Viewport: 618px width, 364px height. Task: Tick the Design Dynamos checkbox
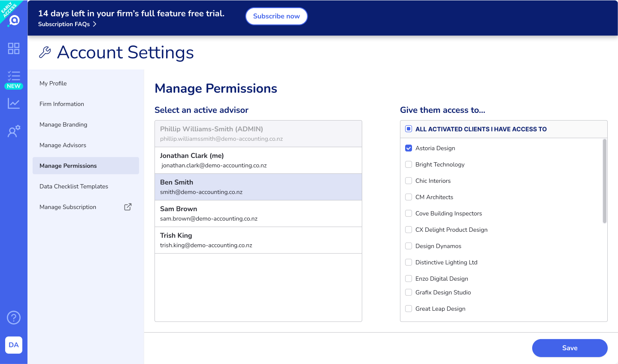point(409,246)
